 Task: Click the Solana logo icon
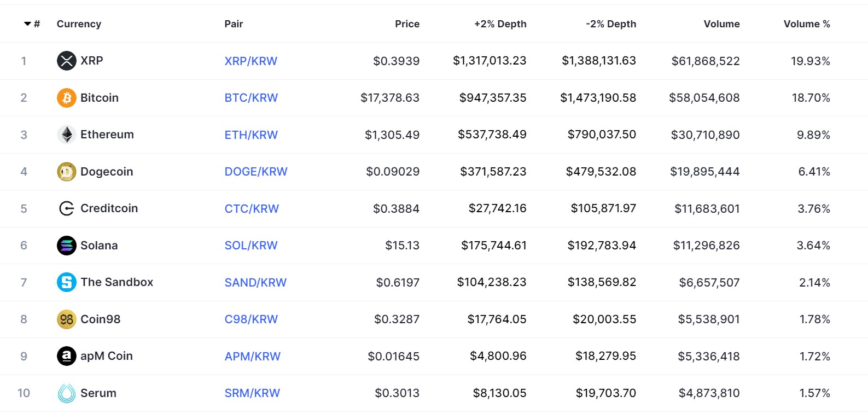66,246
